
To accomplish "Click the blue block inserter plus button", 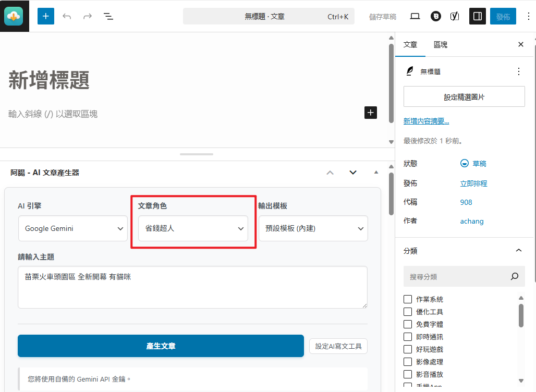I will 46,16.
